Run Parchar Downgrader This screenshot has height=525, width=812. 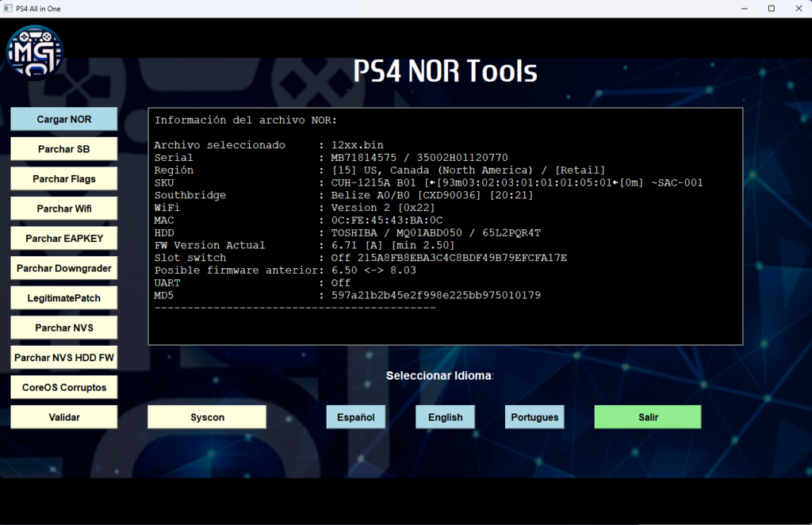(63, 268)
